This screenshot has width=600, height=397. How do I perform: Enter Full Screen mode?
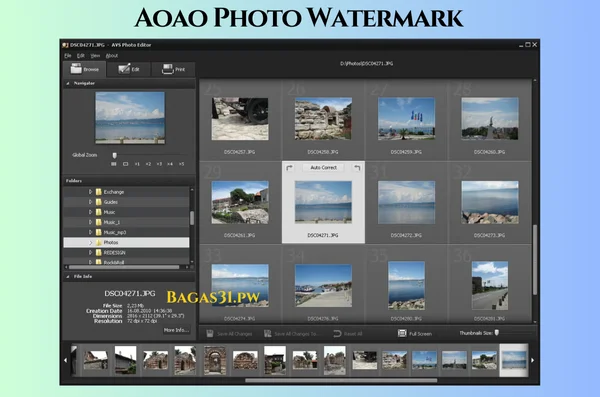point(415,333)
